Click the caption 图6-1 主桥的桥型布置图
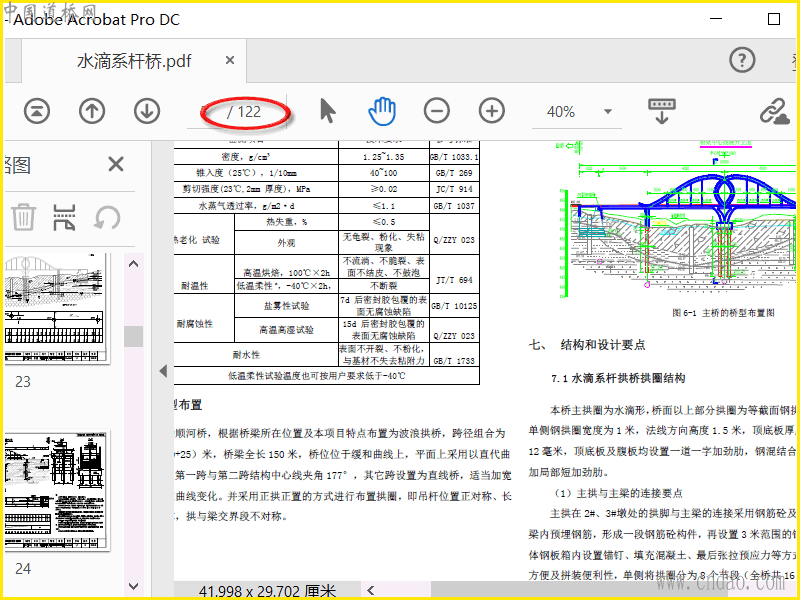This screenshot has height=600, width=800. [723, 313]
